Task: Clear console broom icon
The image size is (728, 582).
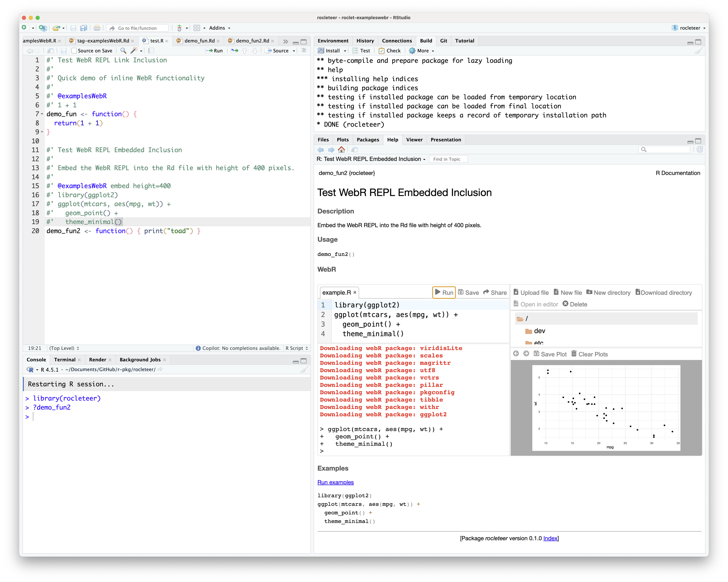Action: click(304, 369)
